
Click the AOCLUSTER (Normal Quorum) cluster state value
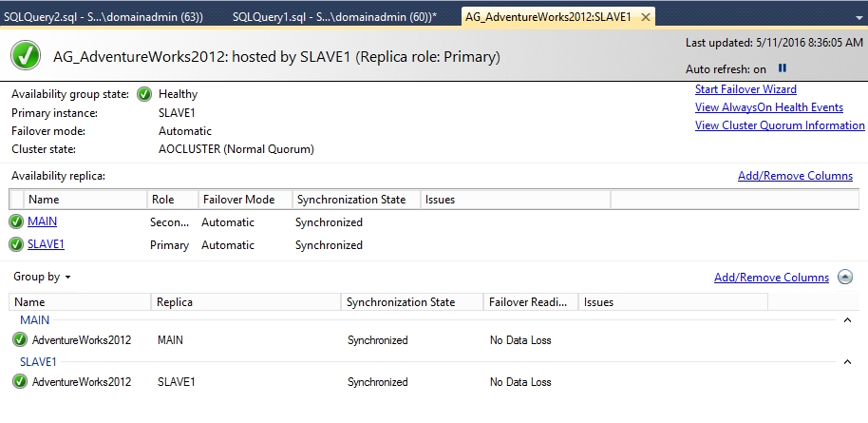pos(236,149)
